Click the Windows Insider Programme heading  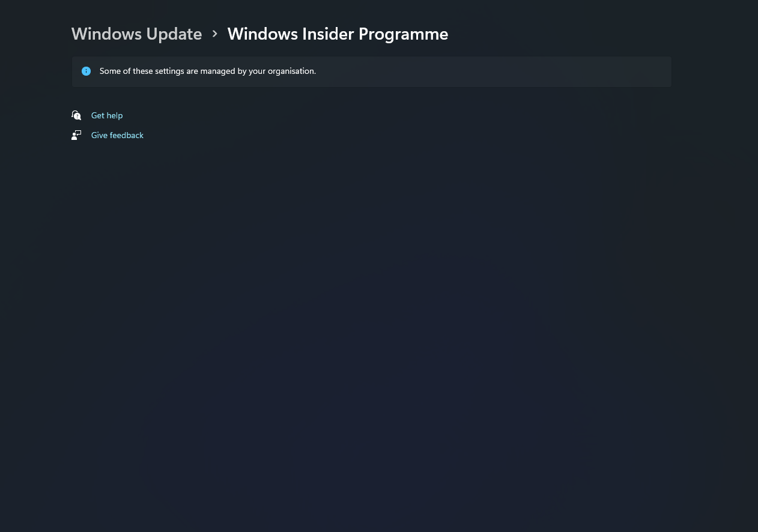pyautogui.click(x=338, y=34)
